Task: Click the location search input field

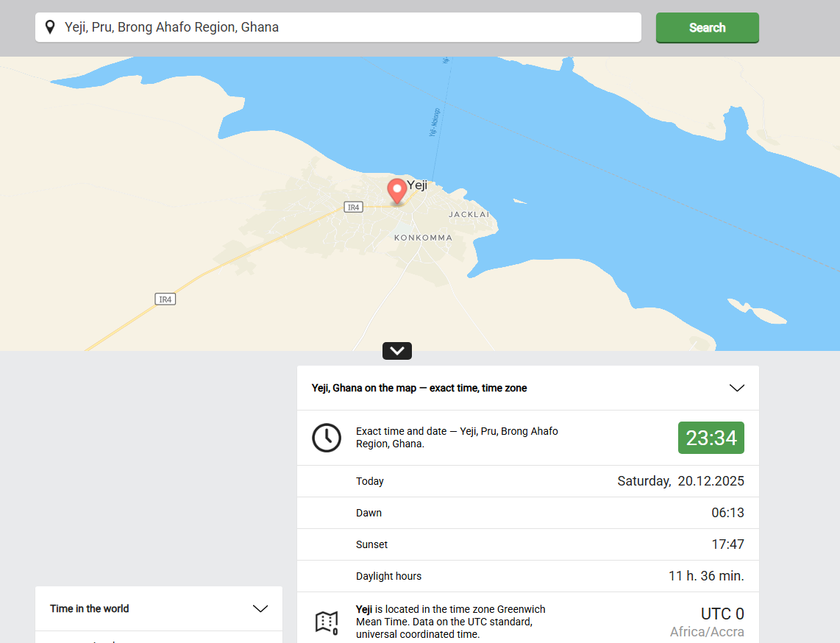Action: pyautogui.click(x=338, y=27)
